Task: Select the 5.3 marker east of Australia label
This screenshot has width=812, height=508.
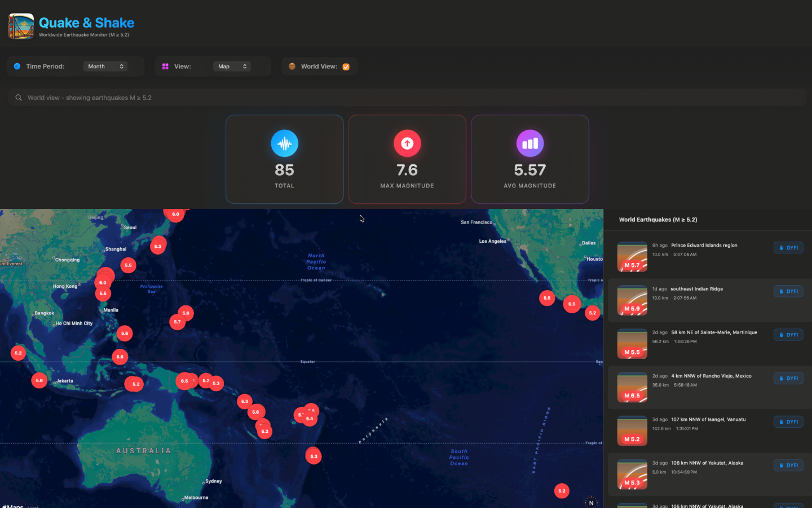Action: point(314,456)
